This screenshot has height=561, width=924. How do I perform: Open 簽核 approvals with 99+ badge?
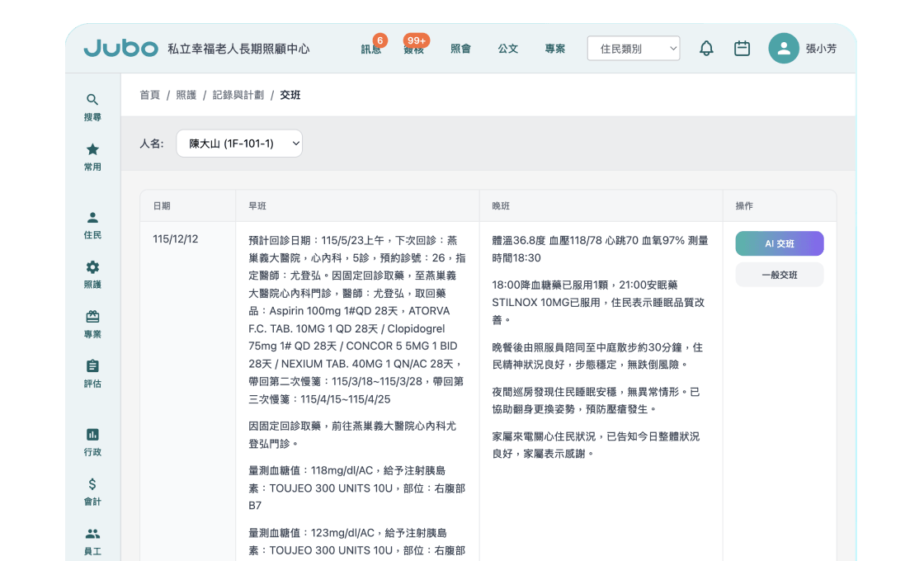tap(413, 49)
